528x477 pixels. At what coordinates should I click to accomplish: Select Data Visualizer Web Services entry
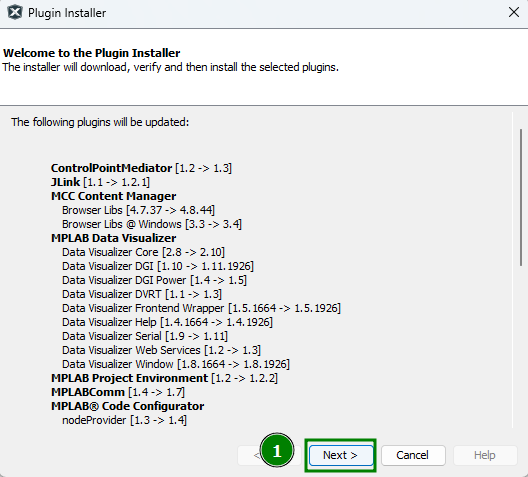click(161, 350)
